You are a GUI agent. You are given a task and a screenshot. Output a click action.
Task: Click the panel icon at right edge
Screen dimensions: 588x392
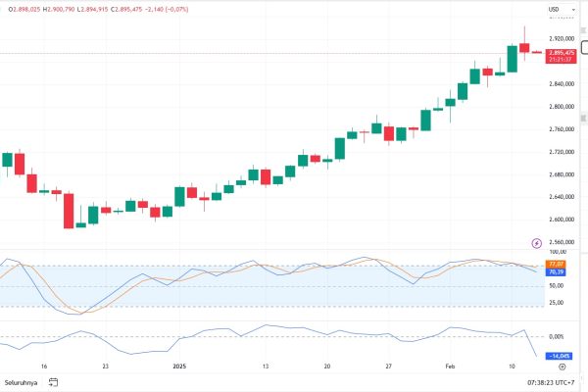[584, 47]
